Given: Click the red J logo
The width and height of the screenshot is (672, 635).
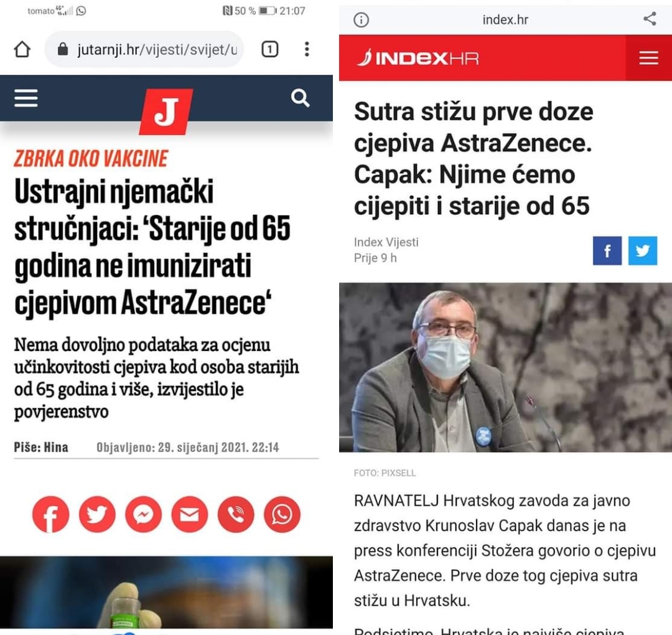Looking at the screenshot, I should [x=166, y=112].
